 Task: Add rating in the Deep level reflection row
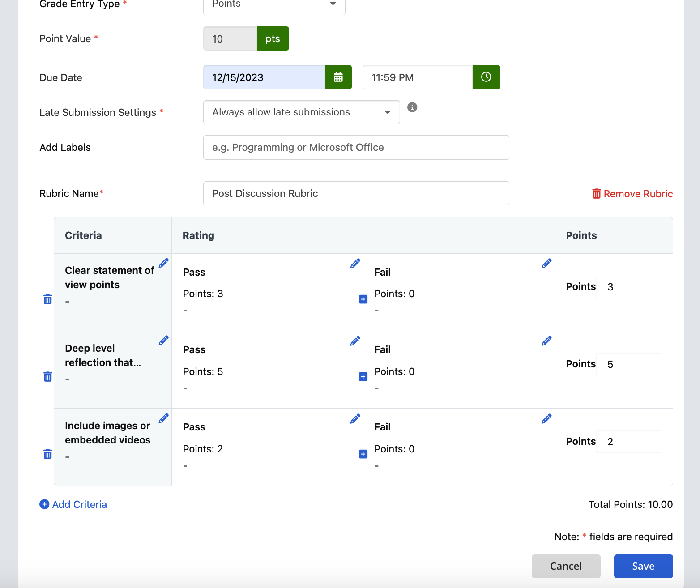tap(363, 376)
